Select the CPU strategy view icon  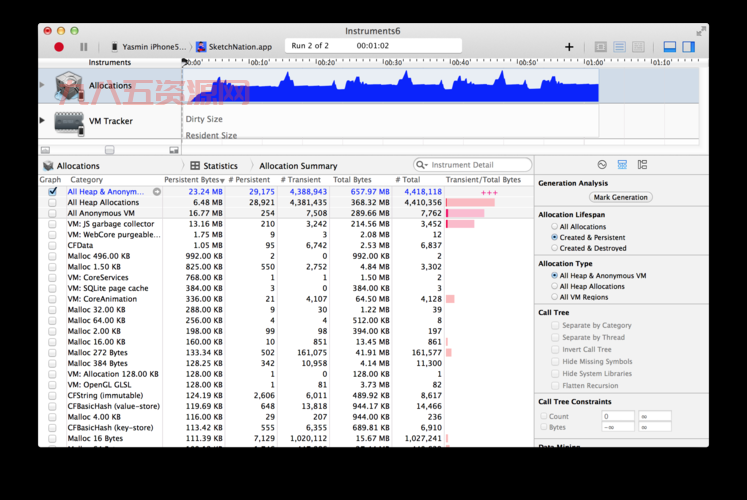pos(600,47)
